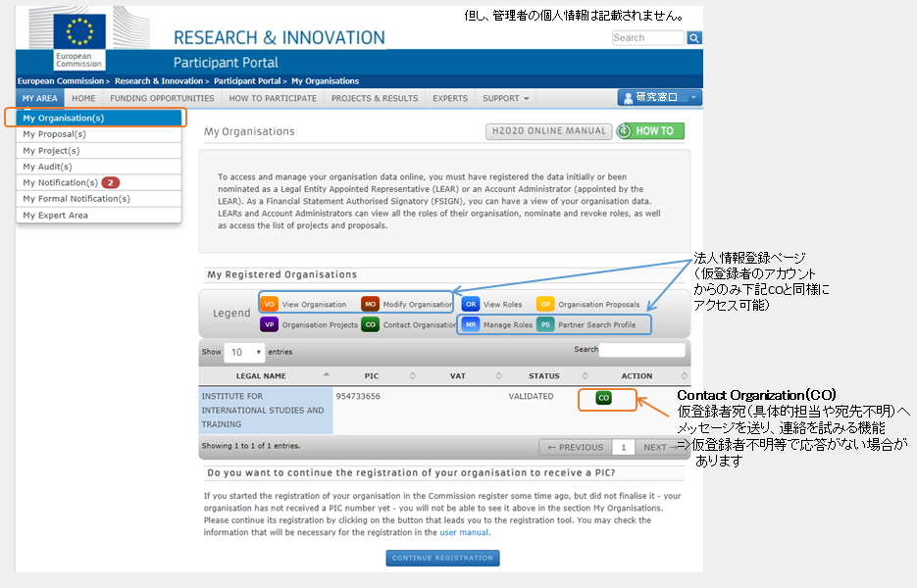The width and height of the screenshot is (917, 588).
Task: Open FUNDING OPPORTUNITIES tab
Action: coord(162,98)
